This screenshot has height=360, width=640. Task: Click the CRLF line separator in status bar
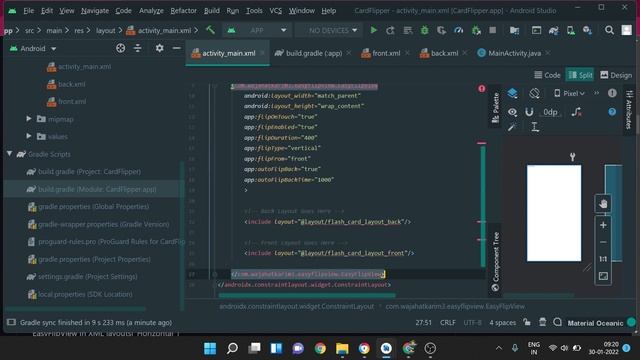(x=447, y=322)
